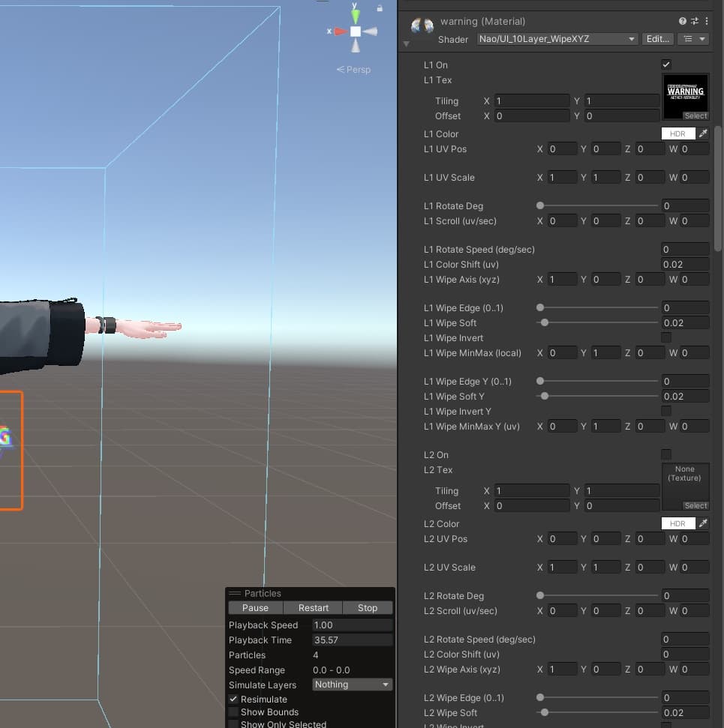This screenshot has width=724, height=728.
Task: Uncheck the L1 On checkbox
Action: point(666,64)
